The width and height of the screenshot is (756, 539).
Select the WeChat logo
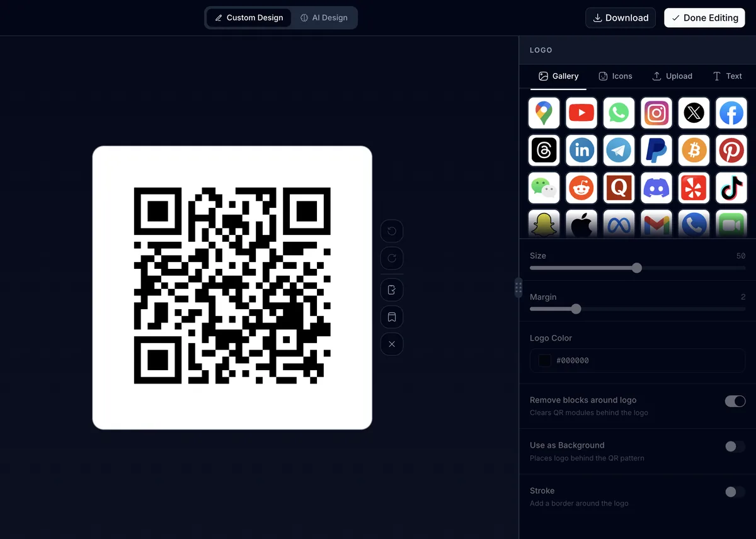pyautogui.click(x=544, y=188)
